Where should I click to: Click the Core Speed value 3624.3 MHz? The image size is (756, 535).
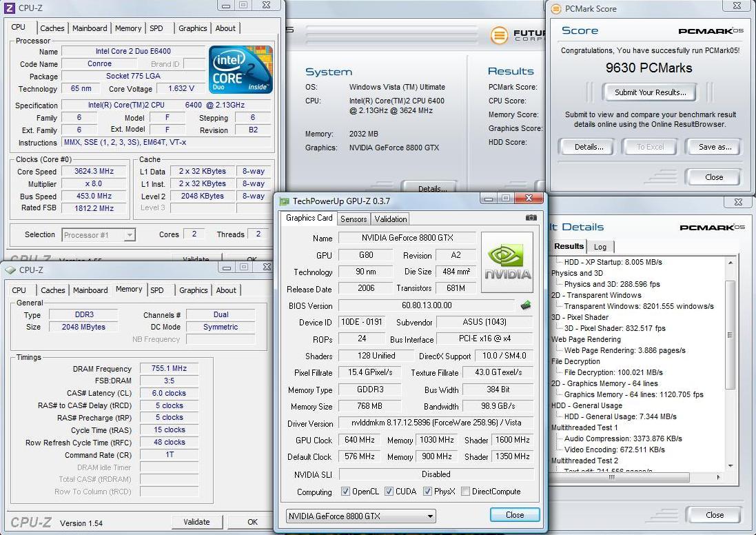[94, 171]
